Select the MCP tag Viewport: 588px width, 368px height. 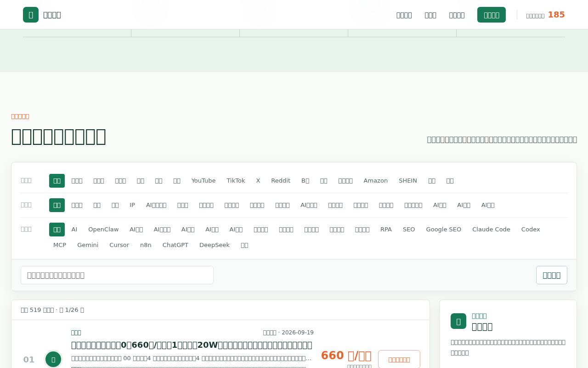pyautogui.click(x=60, y=245)
